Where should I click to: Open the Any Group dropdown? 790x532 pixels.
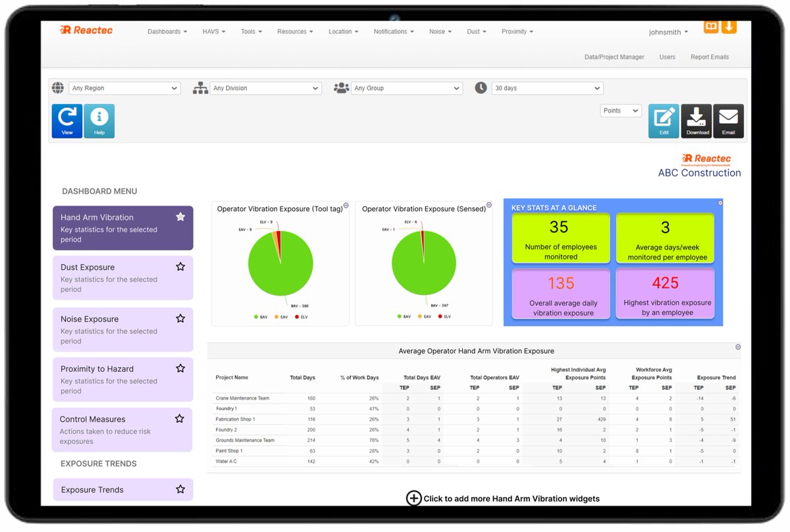tap(407, 88)
